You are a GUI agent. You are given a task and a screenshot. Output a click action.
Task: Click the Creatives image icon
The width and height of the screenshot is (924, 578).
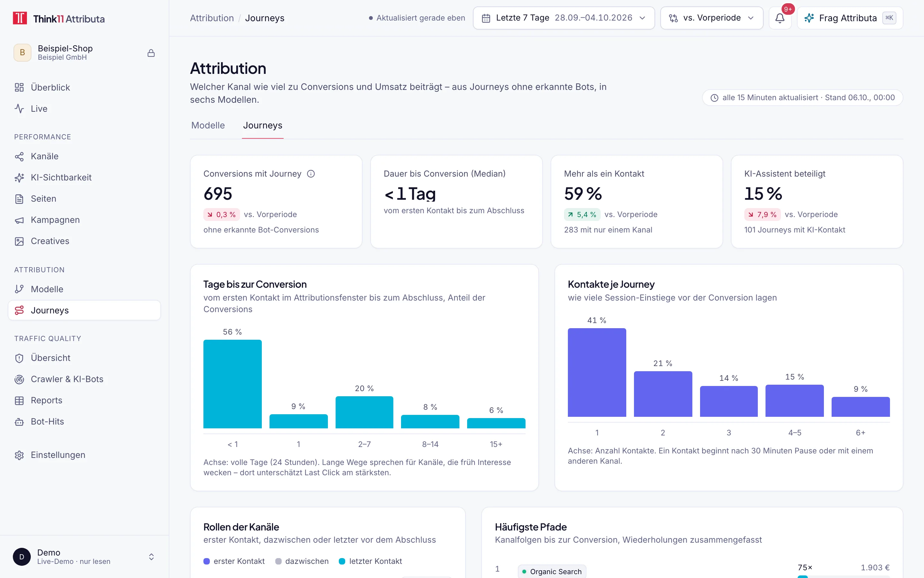[x=19, y=241]
